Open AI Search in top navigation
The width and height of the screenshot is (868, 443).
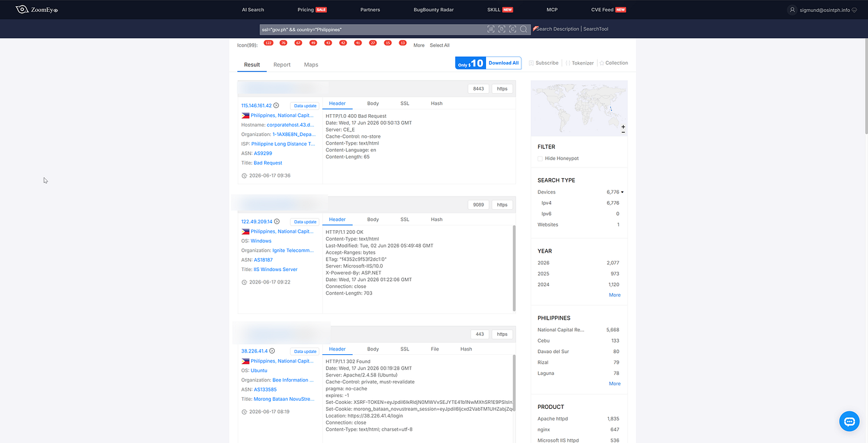pos(253,10)
